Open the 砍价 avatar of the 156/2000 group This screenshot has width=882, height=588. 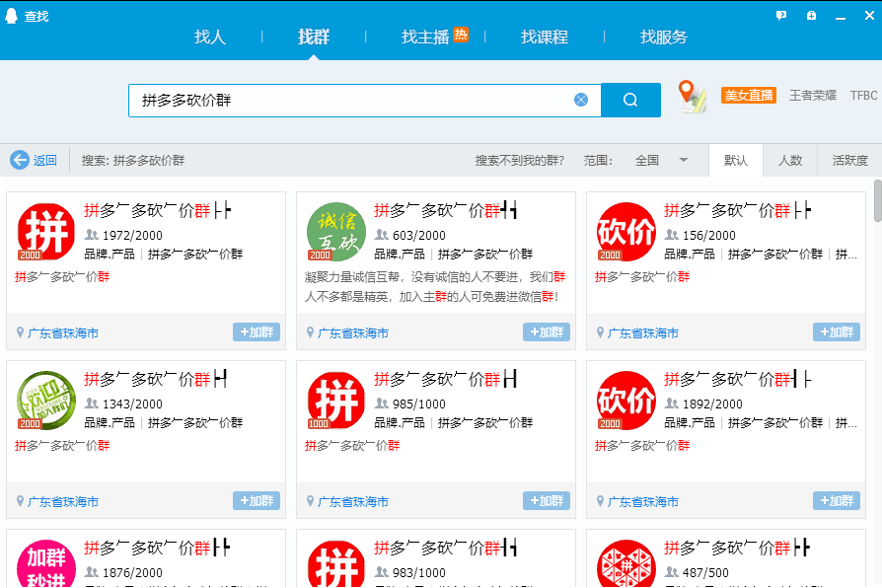(x=626, y=231)
